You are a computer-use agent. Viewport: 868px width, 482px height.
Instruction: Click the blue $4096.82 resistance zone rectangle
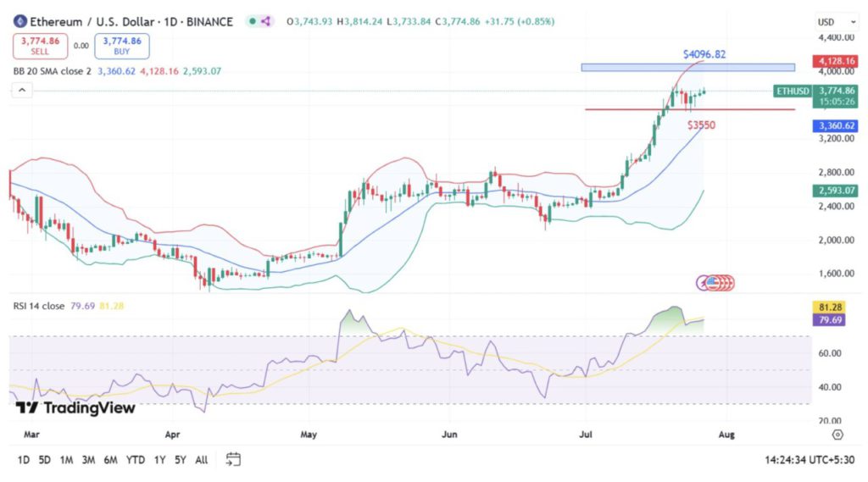(x=687, y=67)
